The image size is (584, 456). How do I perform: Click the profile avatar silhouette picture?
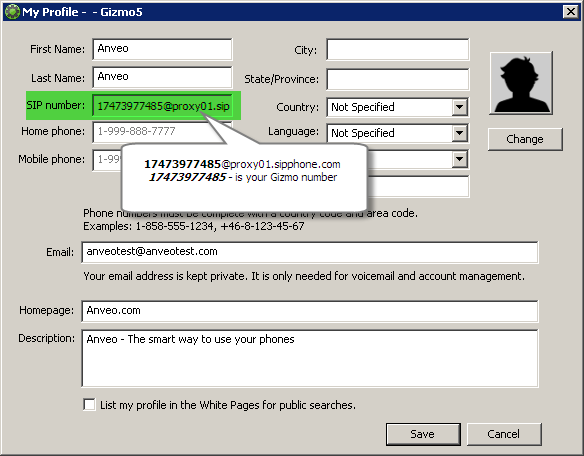[521, 83]
